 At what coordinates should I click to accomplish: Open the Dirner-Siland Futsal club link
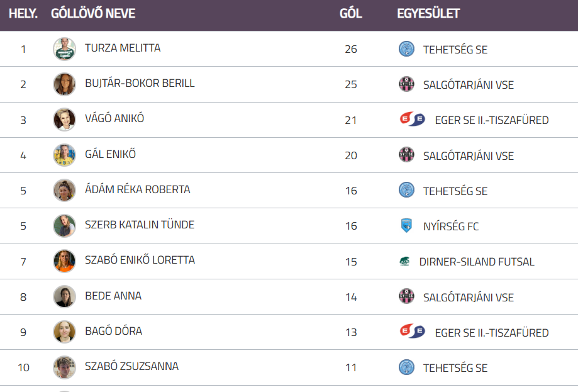(x=476, y=262)
